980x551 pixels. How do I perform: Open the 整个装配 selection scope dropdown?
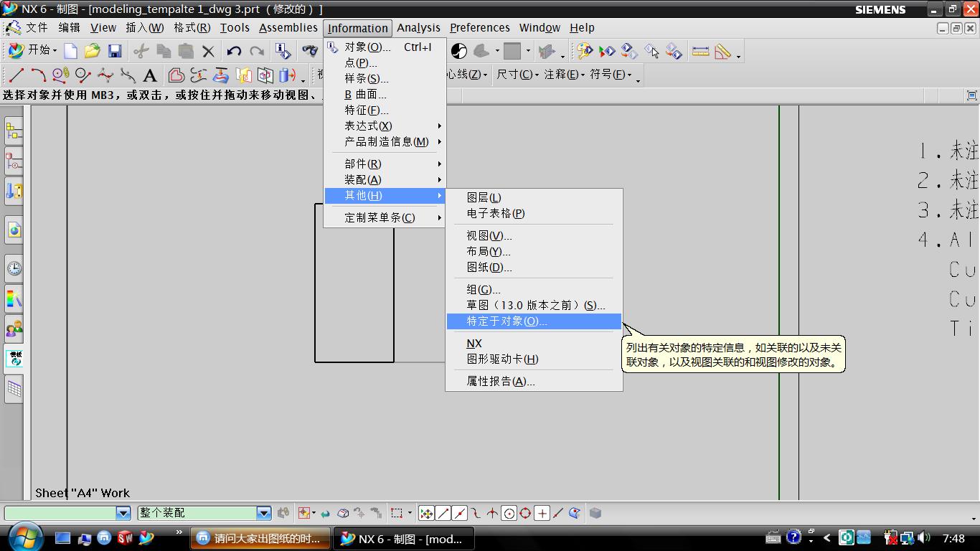[264, 513]
